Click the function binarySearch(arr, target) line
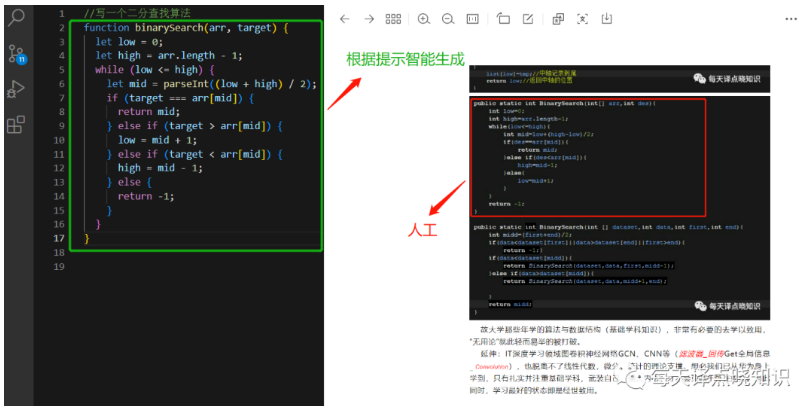803x406 pixels. pos(186,28)
